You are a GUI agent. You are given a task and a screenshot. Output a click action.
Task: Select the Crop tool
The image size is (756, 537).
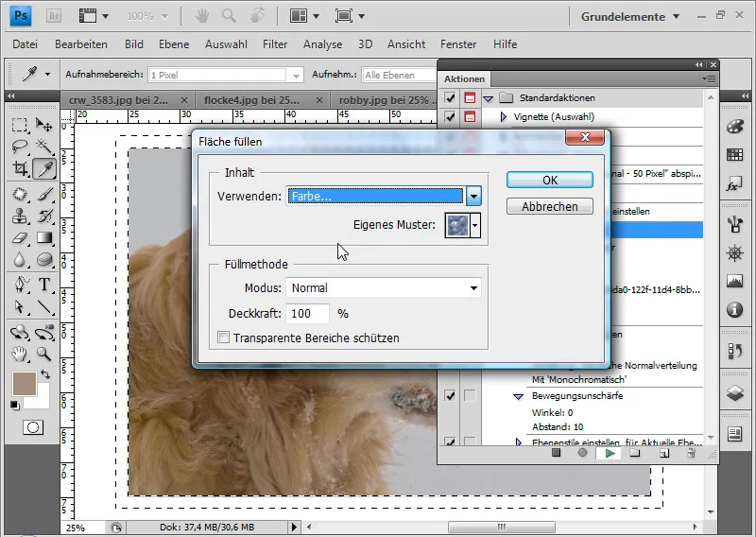(x=19, y=168)
